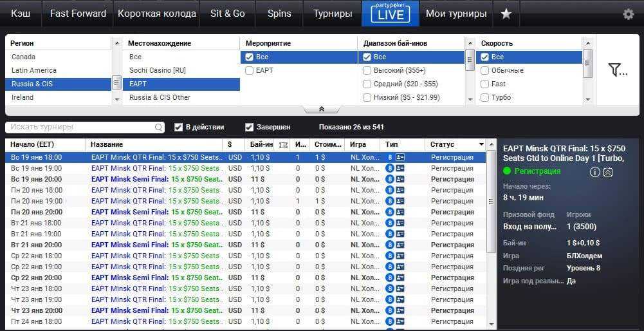
Task: Toggle the В действии checkbox
Action: coord(178,128)
